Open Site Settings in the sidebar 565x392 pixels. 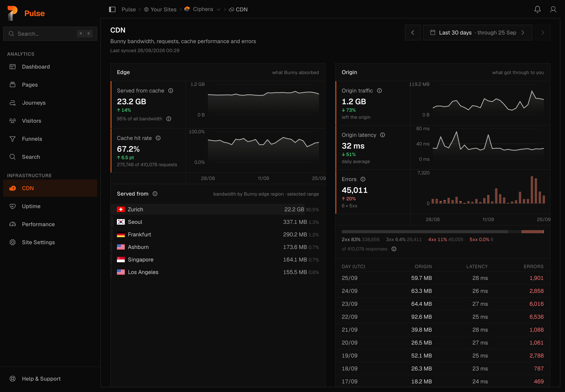[x=50, y=242]
